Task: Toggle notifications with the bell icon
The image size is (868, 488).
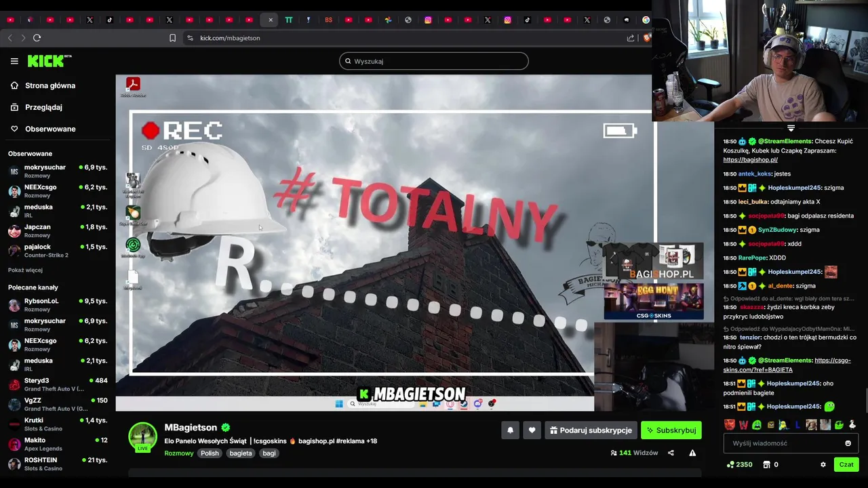Action: 511,430
